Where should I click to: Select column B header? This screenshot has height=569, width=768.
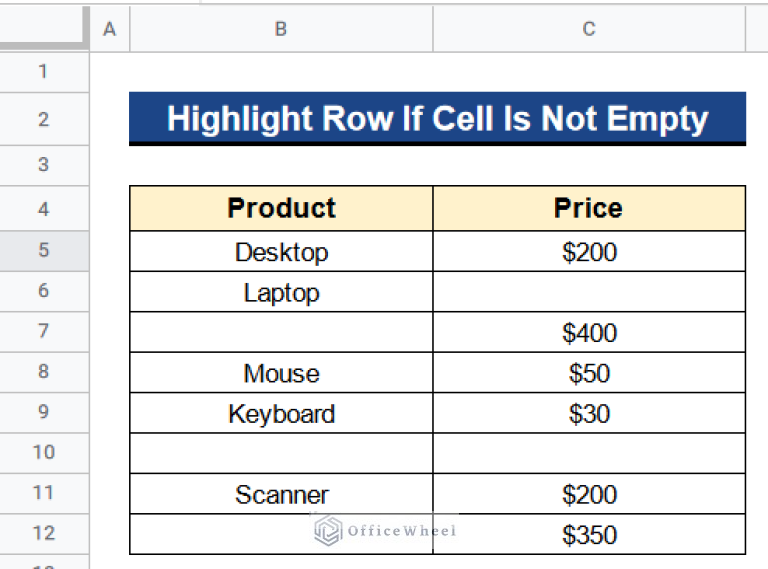pos(281,30)
